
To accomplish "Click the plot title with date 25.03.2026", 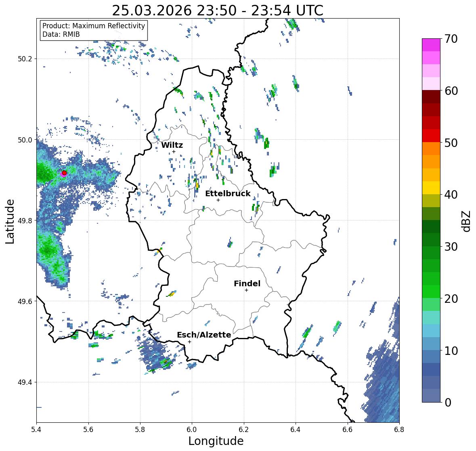I will click(218, 10).
